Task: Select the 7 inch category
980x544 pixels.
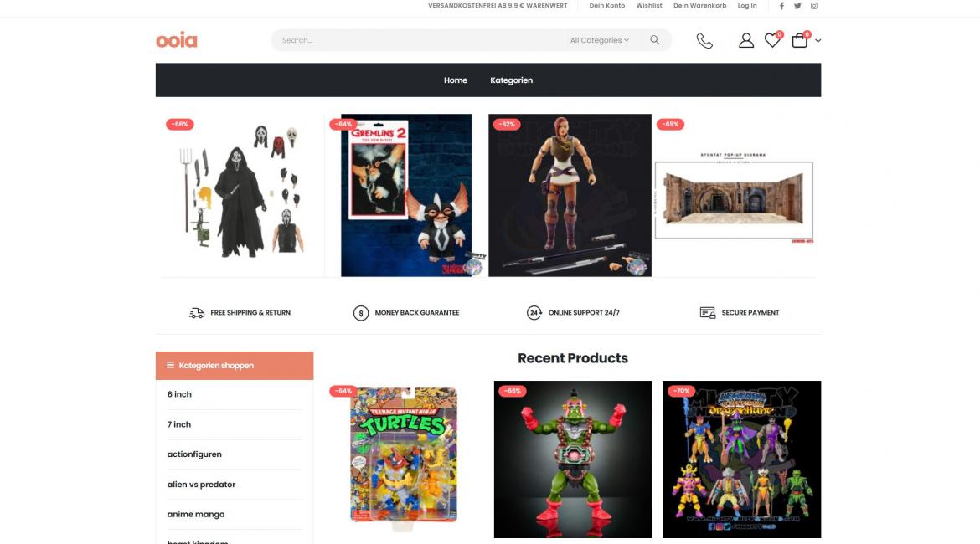Action: [x=178, y=424]
